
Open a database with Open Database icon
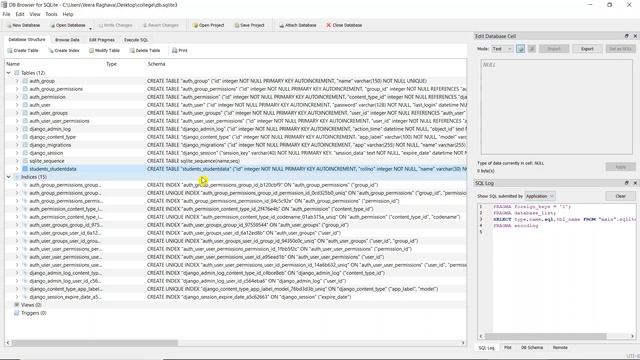[x=52, y=25]
